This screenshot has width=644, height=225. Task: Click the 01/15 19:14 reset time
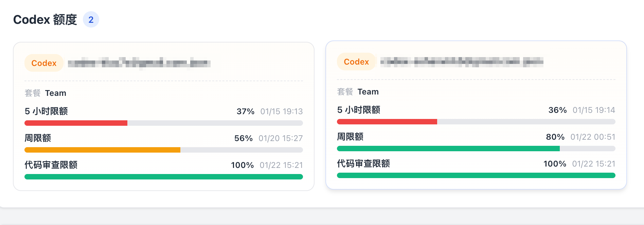594,110
